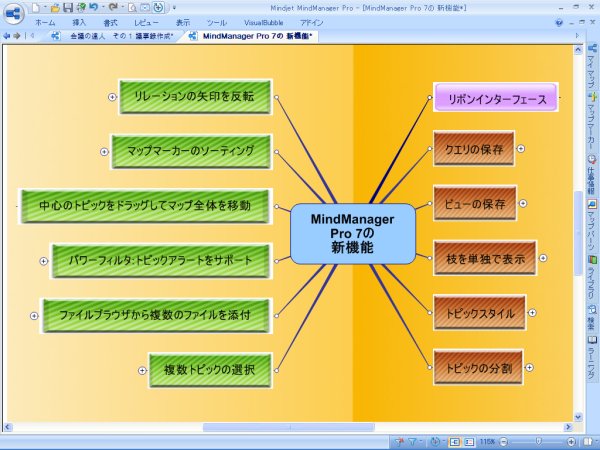Click the task panes status bar icon
The height and width of the screenshot is (450, 600).
click(588, 442)
